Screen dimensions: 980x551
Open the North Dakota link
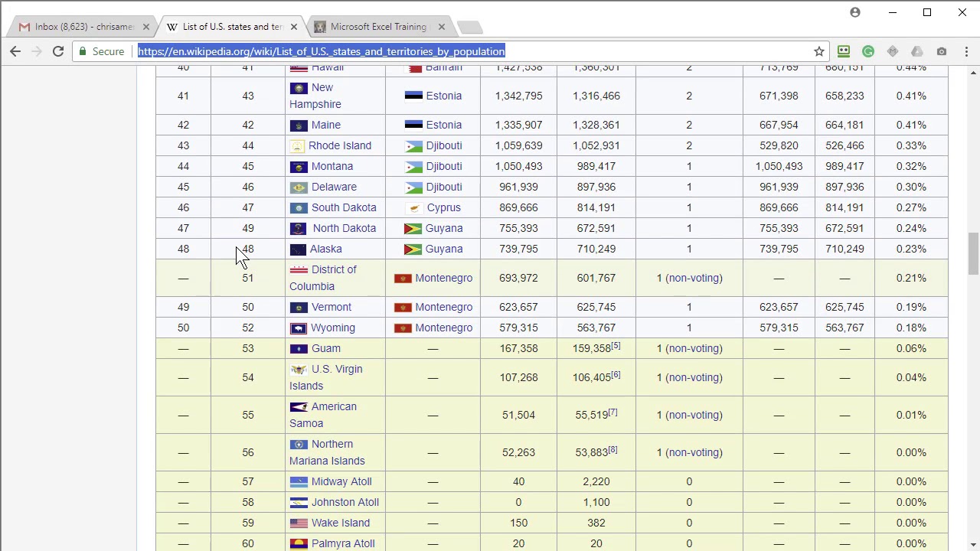coord(345,228)
